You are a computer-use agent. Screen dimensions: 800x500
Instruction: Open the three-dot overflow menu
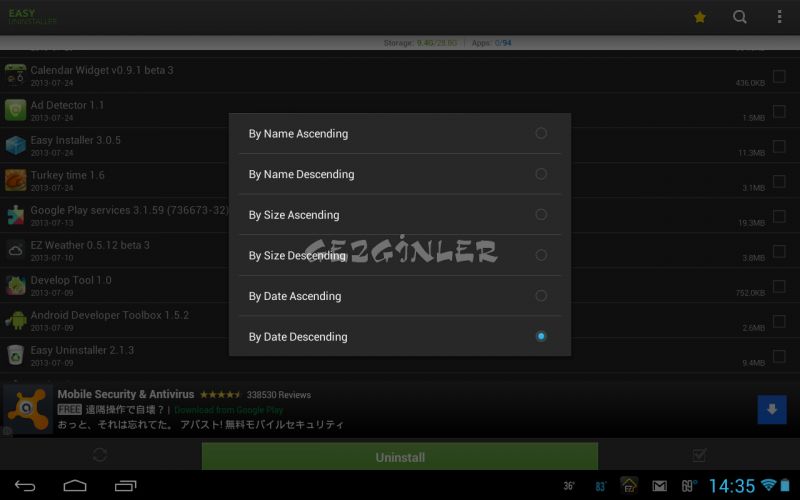click(779, 17)
